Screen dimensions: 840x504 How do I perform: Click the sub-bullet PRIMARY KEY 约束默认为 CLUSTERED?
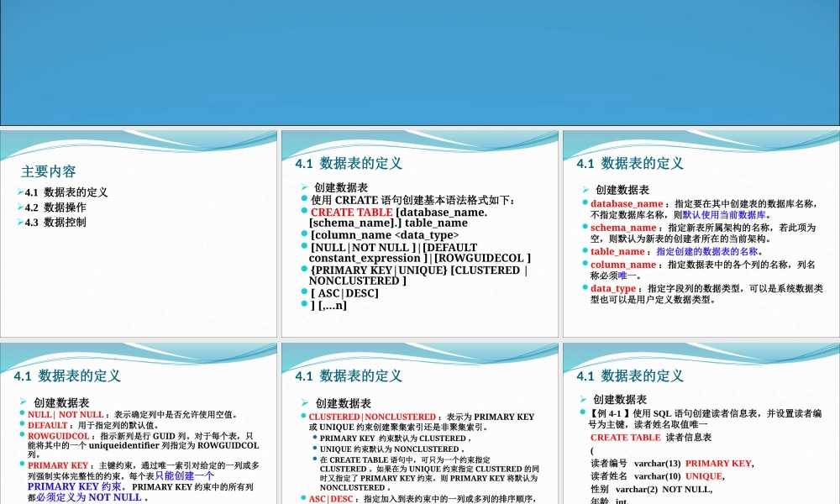(x=396, y=438)
